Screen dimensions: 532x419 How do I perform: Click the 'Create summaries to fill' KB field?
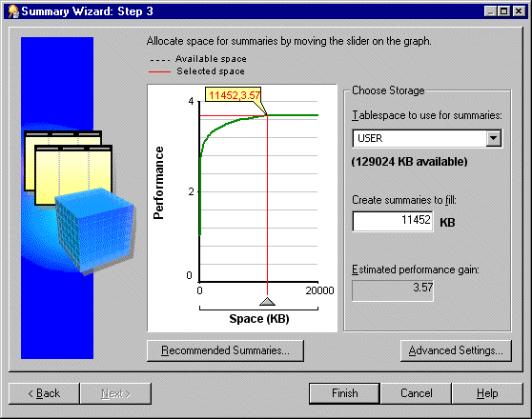(x=393, y=221)
